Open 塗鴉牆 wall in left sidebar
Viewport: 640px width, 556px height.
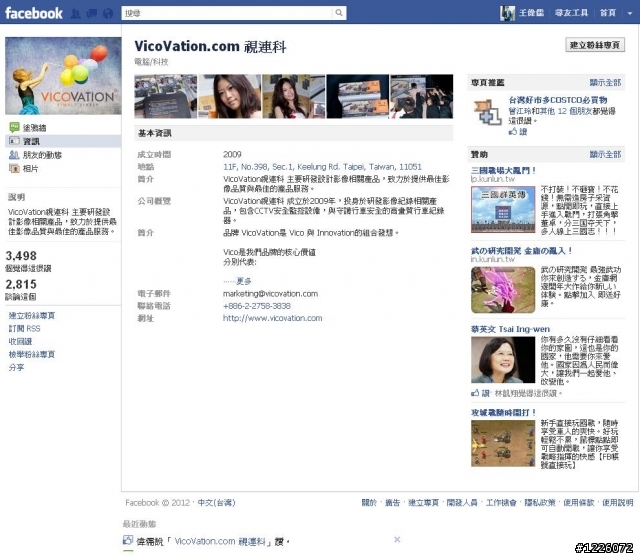click(x=34, y=128)
